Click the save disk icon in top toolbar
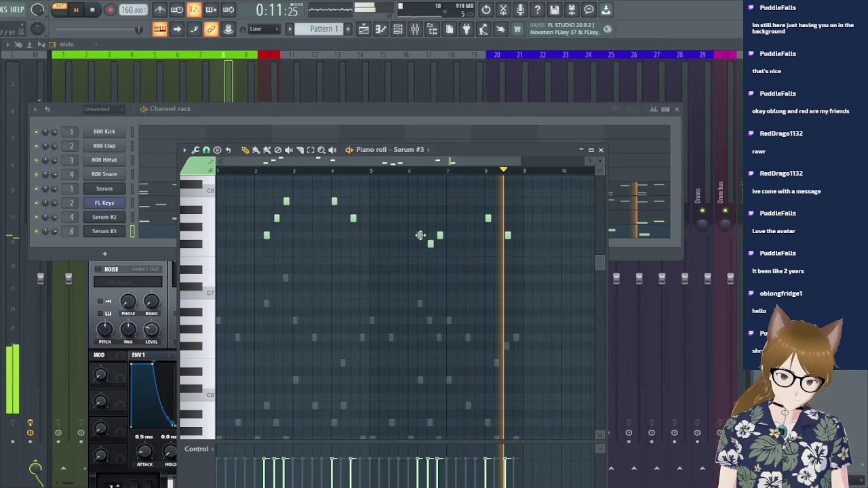This screenshot has height=488, width=868. coord(555,9)
